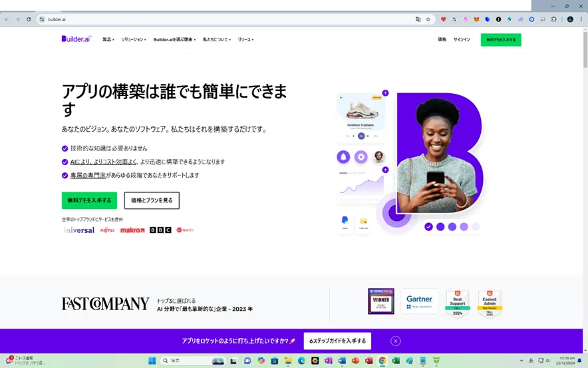The image size is (588, 368).
Task: Open the Chrome icon in the taskbar
Action: [382, 361]
